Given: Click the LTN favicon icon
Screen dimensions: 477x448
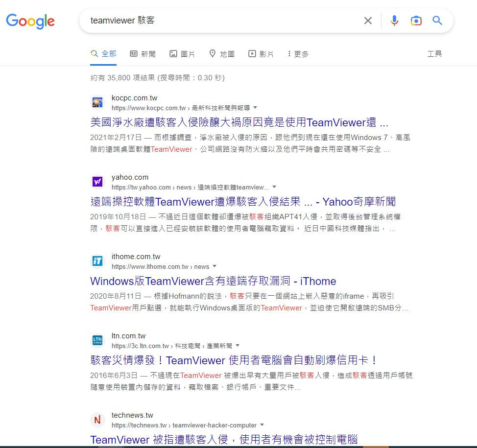Looking at the screenshot, I should [97, 340].
